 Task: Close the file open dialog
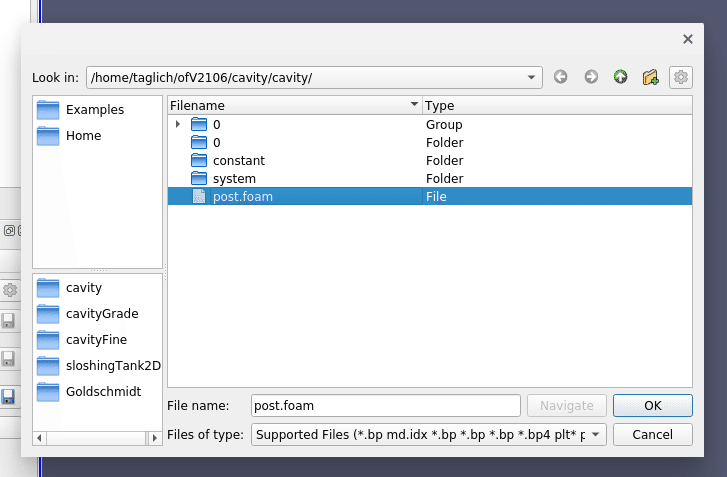click(688, 39)
